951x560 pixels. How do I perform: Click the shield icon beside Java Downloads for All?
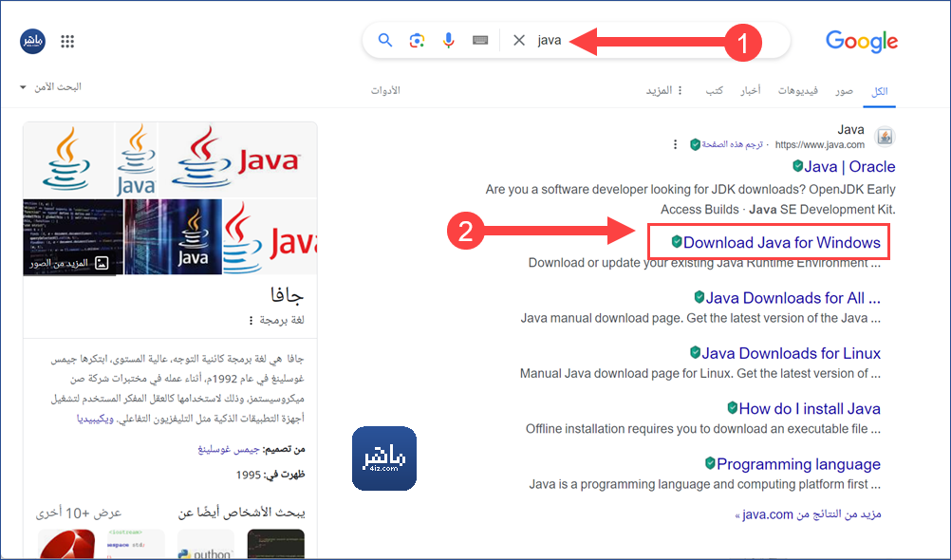point(699,297)
